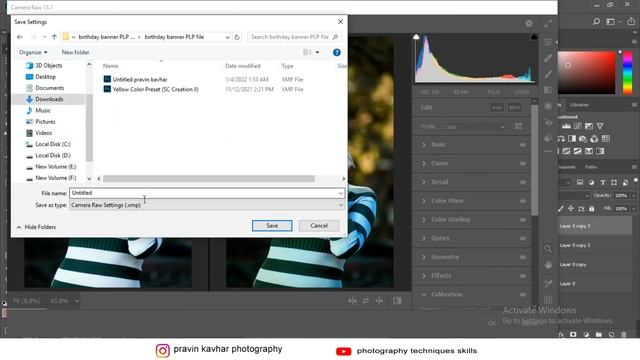Open the Profile dropdown in Camera Raw
Viewport: 640px width, 360px height.
475,127
